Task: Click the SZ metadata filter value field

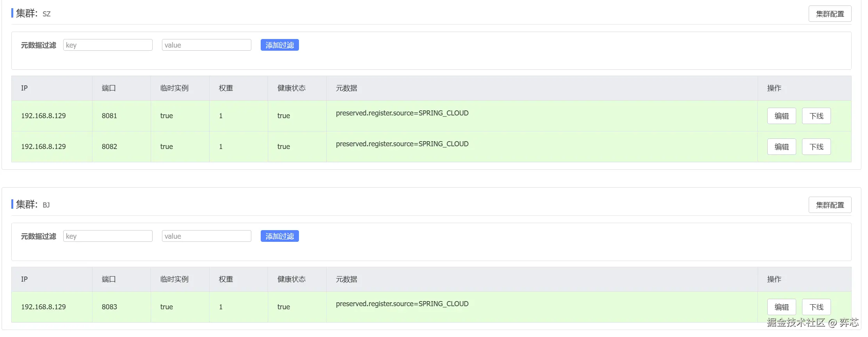Action: tap(206, 45)
